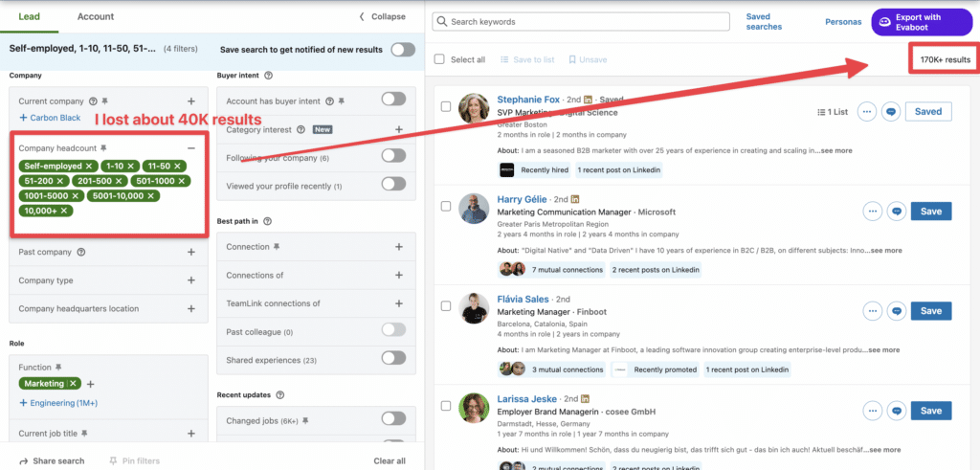Remove Marketing function tag

73,383
